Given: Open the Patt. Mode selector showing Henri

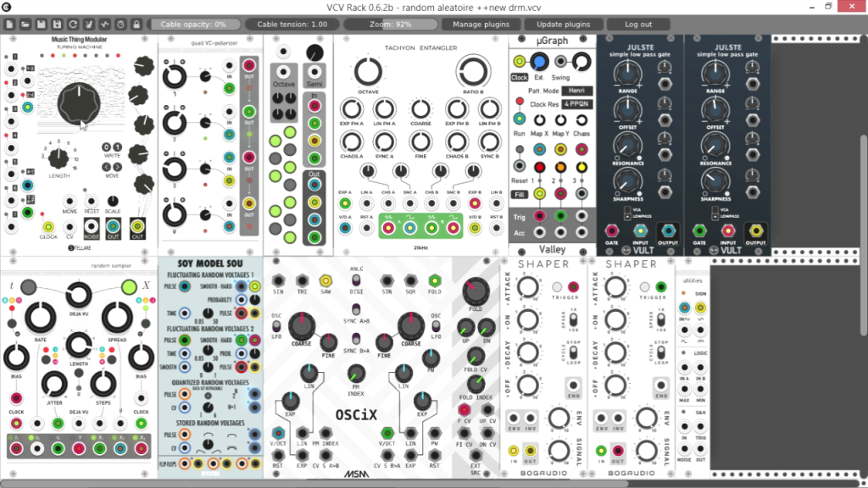Looking at the screenshot, I should [x=576, y=91].
